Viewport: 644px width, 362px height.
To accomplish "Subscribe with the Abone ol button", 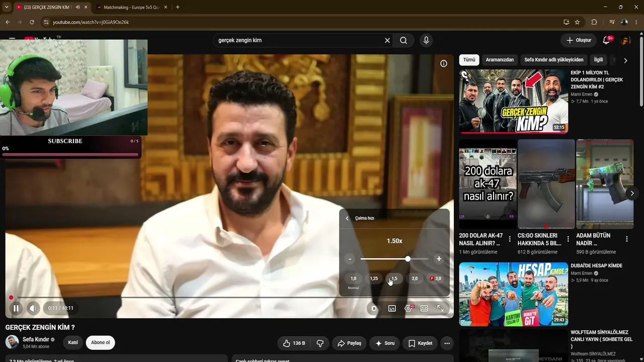I will pyautogui.click(x=100, y=343).
